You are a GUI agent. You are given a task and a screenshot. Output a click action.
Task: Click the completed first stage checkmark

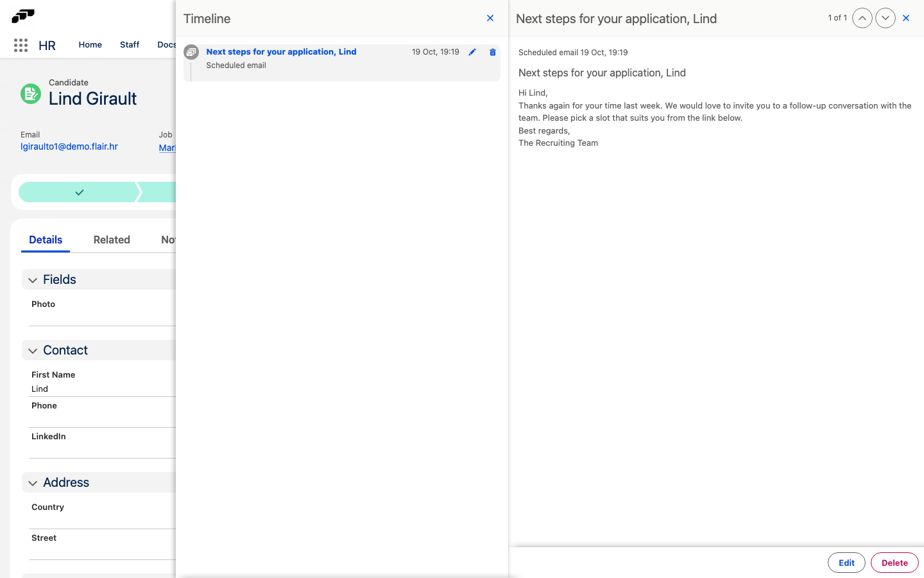pyautogui.click(x=80, y=192)
